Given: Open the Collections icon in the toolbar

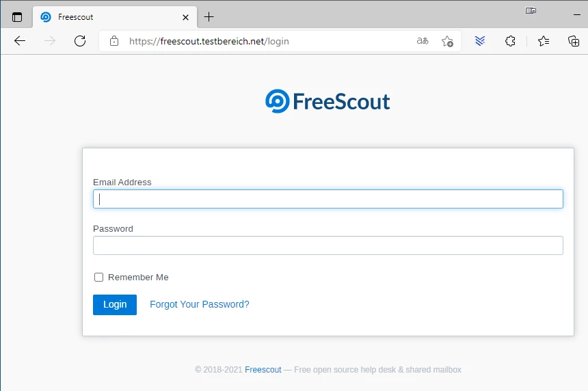Looking at the screenshot, I should (x=574, y=41).
